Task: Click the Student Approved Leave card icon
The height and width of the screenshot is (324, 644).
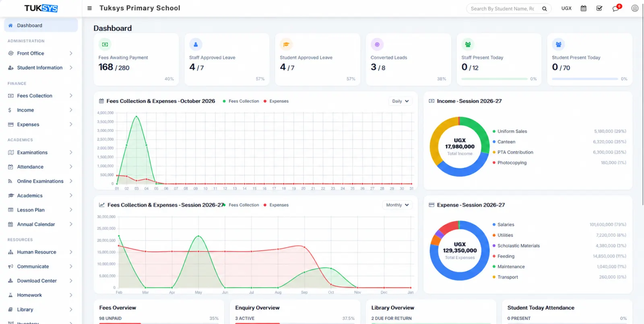Action: [286, 44]
